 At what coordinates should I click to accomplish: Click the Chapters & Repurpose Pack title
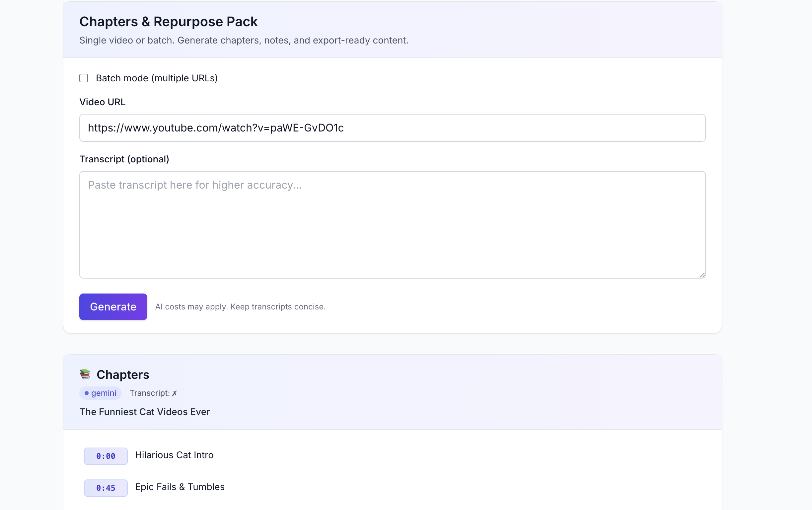(x=168, y=21)
